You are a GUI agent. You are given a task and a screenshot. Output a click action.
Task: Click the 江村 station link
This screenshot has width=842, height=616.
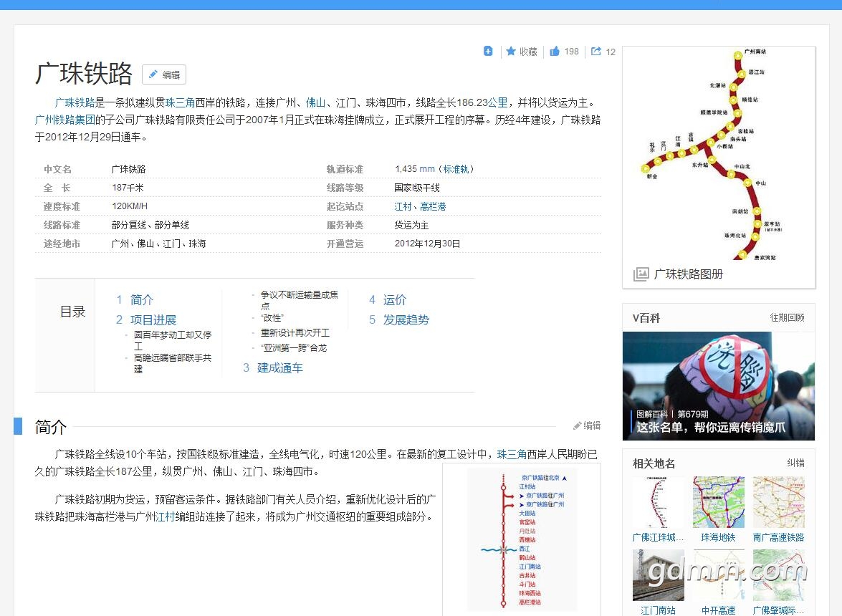403,206
